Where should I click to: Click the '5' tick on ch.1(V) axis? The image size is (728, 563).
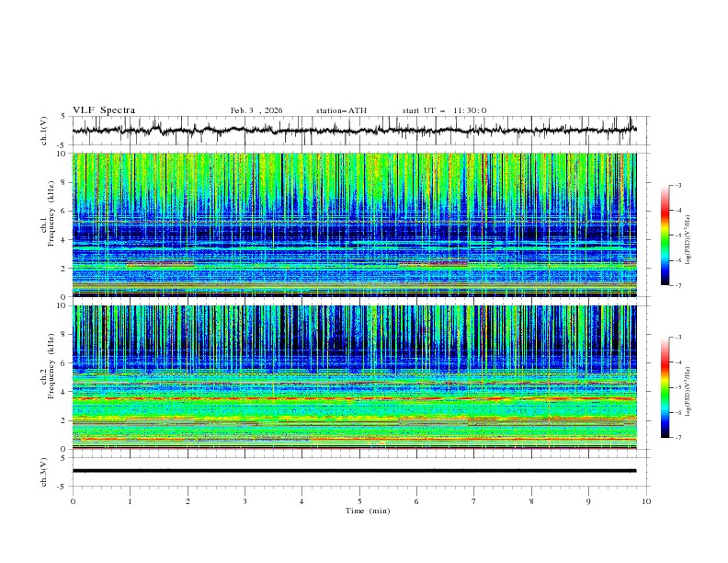64,117
